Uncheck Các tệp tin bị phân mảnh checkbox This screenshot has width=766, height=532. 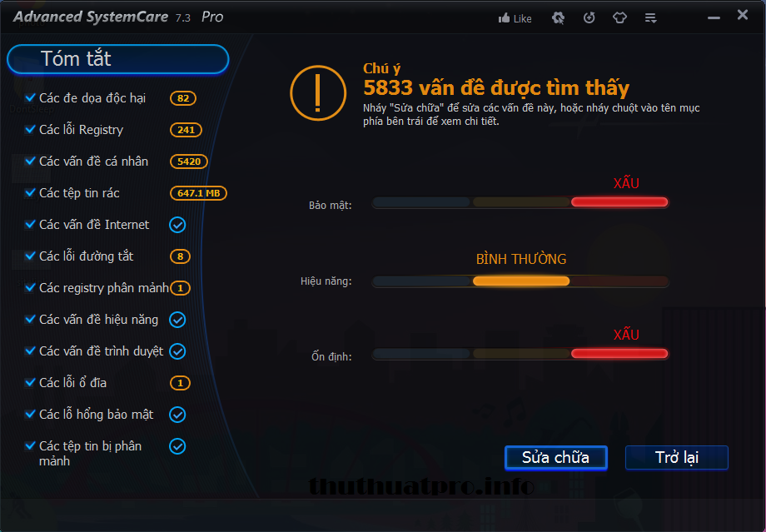[30, 446]
